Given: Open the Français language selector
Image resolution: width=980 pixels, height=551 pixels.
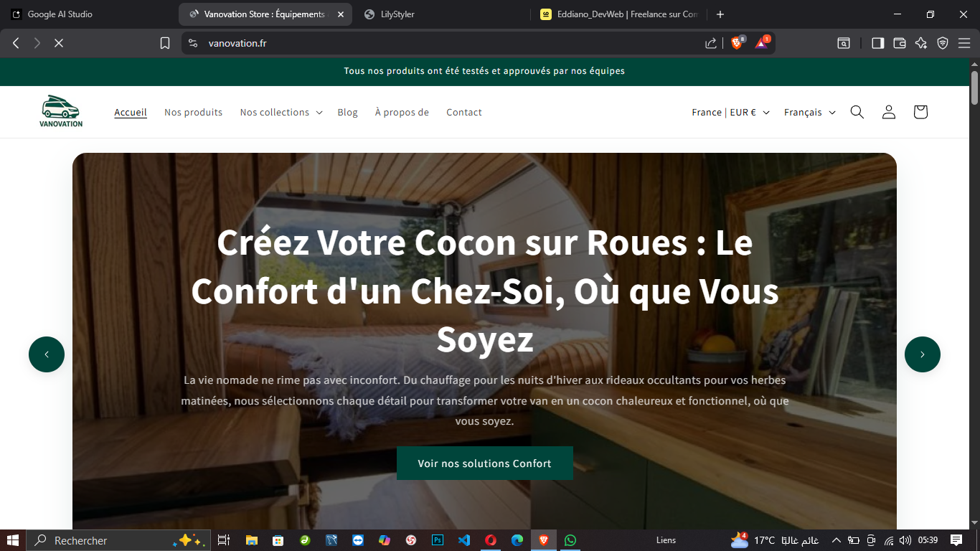Looking at the screenshot, I should pos(810,112).
